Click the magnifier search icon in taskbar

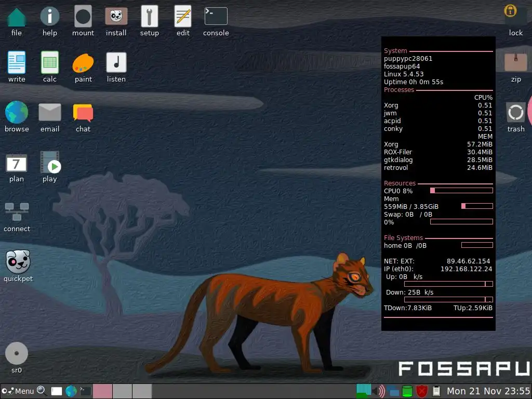[42, 391]
